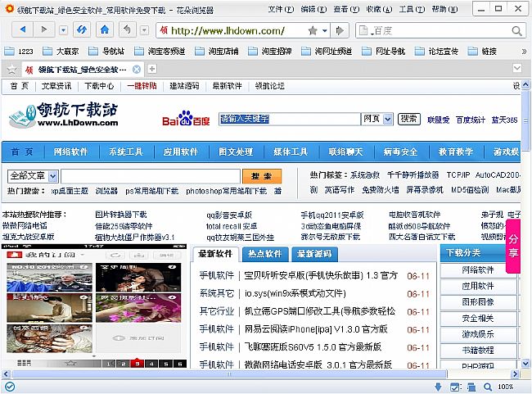Click the 100% zoom level text
532x394 pixels.
[505, 387]
